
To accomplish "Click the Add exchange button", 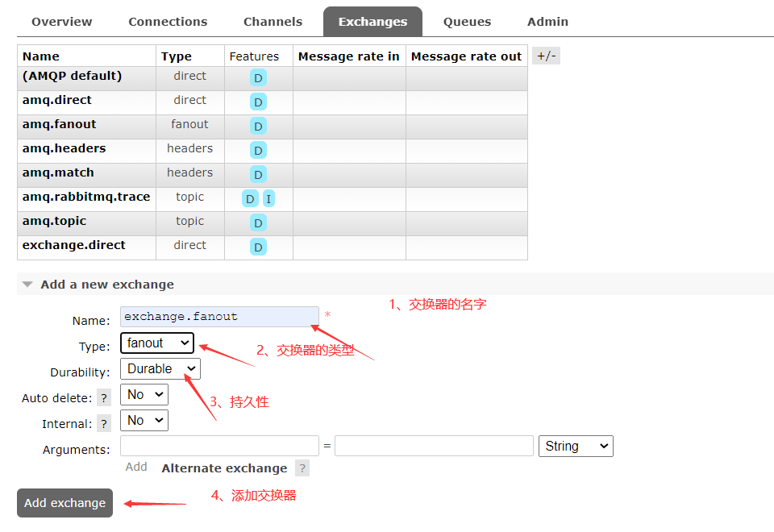I will [x=64, y=503].
